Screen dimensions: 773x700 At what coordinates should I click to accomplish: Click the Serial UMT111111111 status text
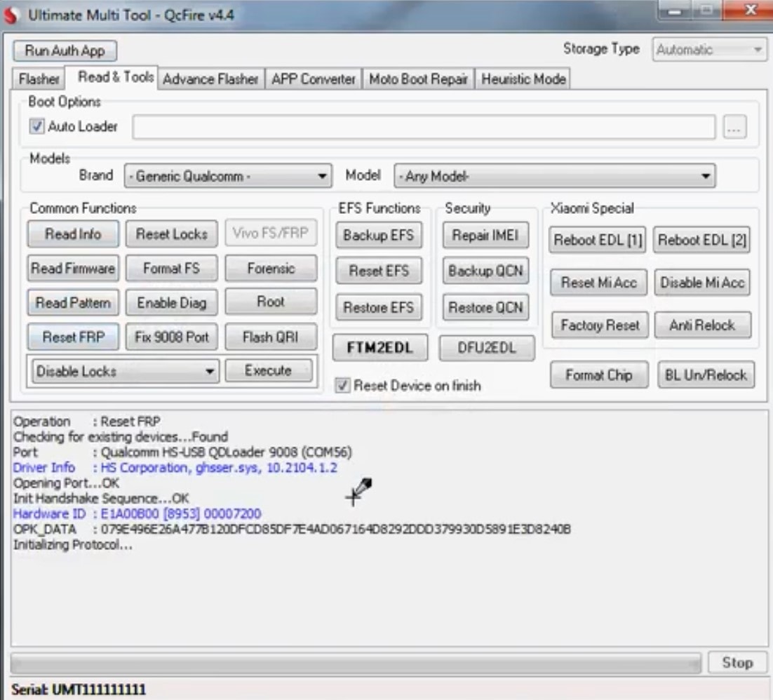pos(79,689)
